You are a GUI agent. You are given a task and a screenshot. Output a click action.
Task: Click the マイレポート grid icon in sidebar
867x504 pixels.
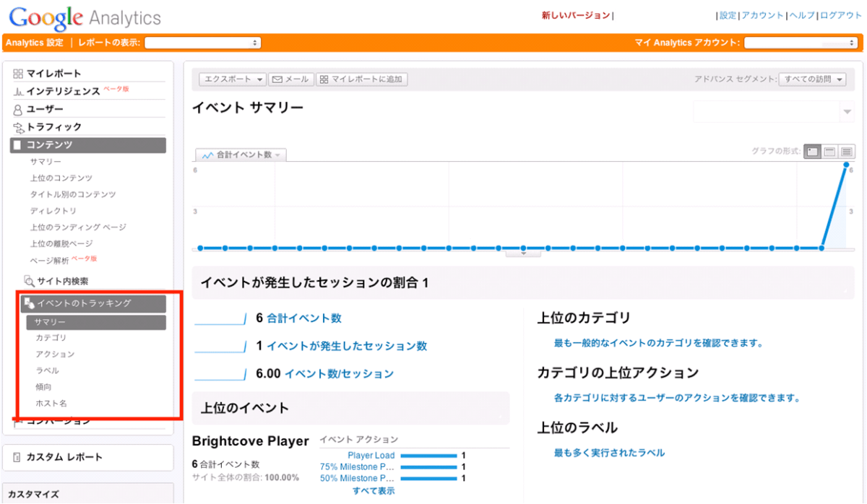coord(18,74)
